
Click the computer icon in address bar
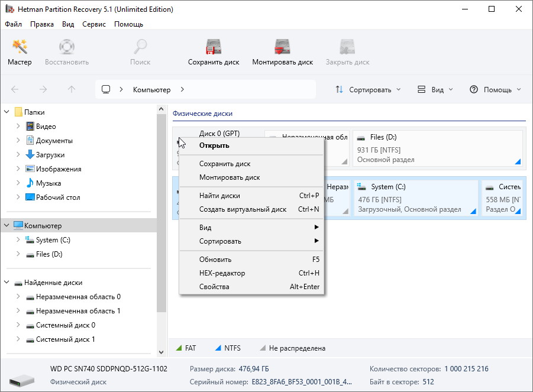[x=106, y=89]
